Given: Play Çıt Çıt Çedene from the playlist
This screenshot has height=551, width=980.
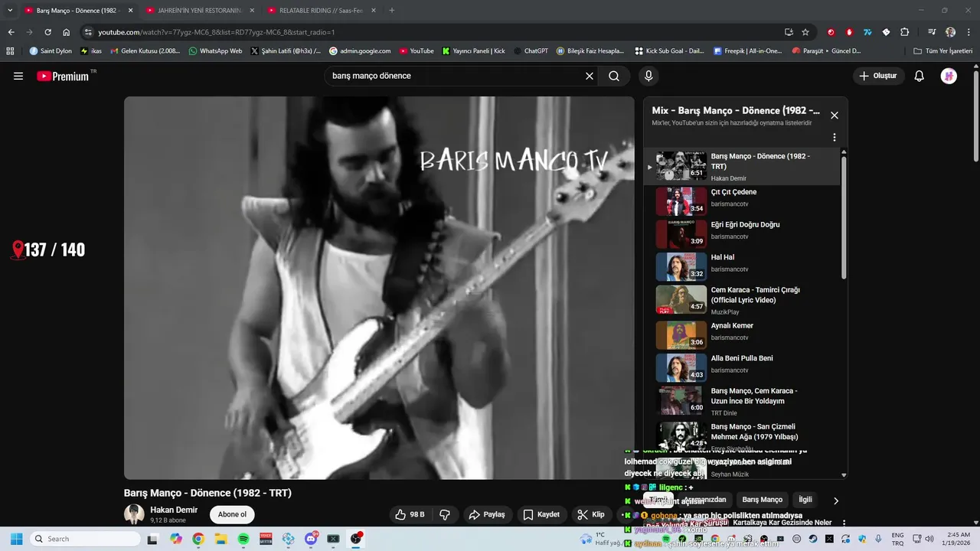Looking at the screenshot, I should pyautogui.click(x=743, y=201).
